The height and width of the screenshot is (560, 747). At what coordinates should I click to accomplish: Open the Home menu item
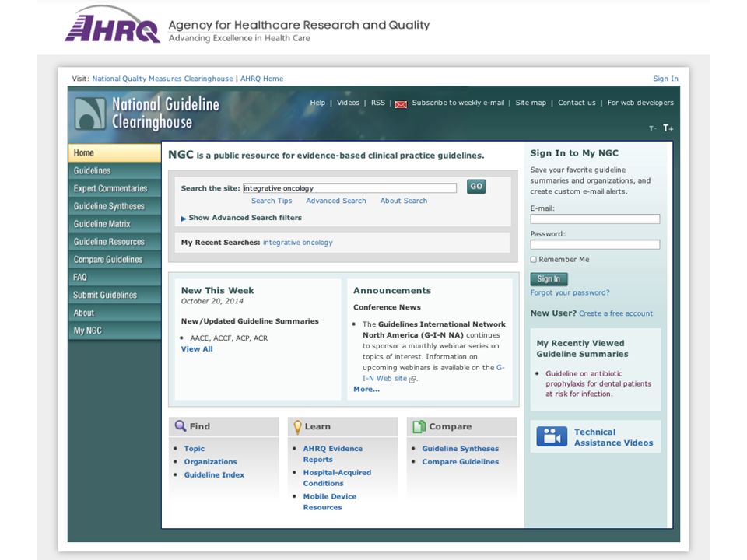pyautogui.click(x=114, y=153)
